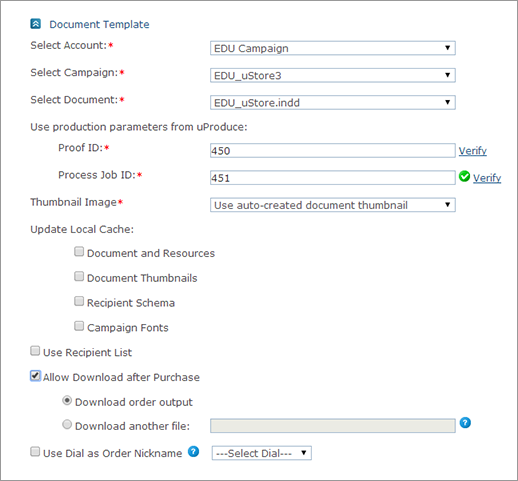Open help icon next to Order Nickname
This screenshot has width=518, height=481.
[x=193, y=452]
